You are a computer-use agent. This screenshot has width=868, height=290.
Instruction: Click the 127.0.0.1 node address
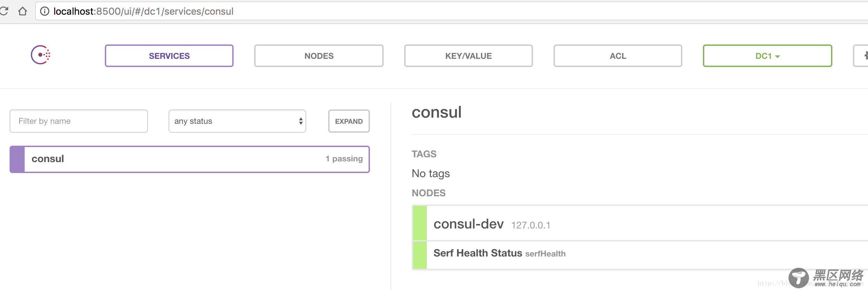tap(531, 225)
